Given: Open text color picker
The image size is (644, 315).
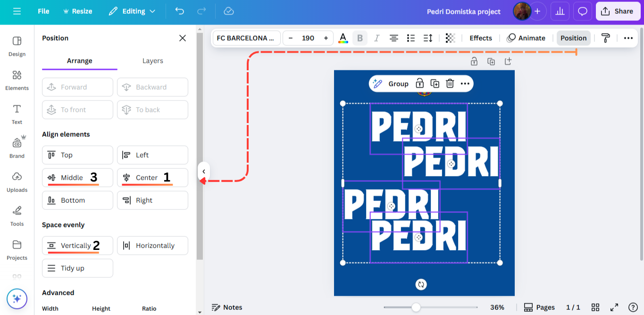Looking at the screenshot, I should coord(343,38).
